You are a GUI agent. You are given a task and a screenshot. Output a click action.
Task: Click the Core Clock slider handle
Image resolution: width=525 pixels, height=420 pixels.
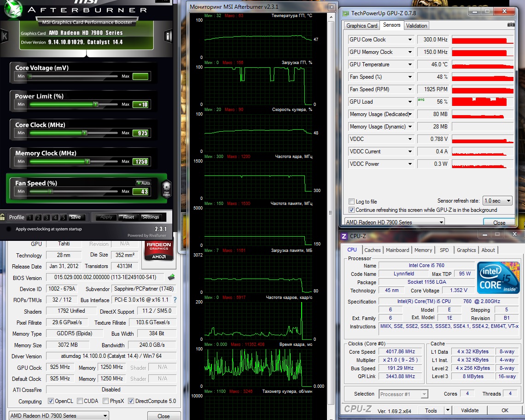tap(85, 133)
